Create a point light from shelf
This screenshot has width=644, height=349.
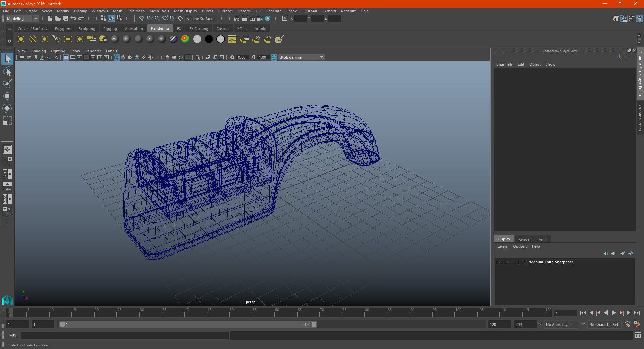pyautogui.click(x=45, y=39)
